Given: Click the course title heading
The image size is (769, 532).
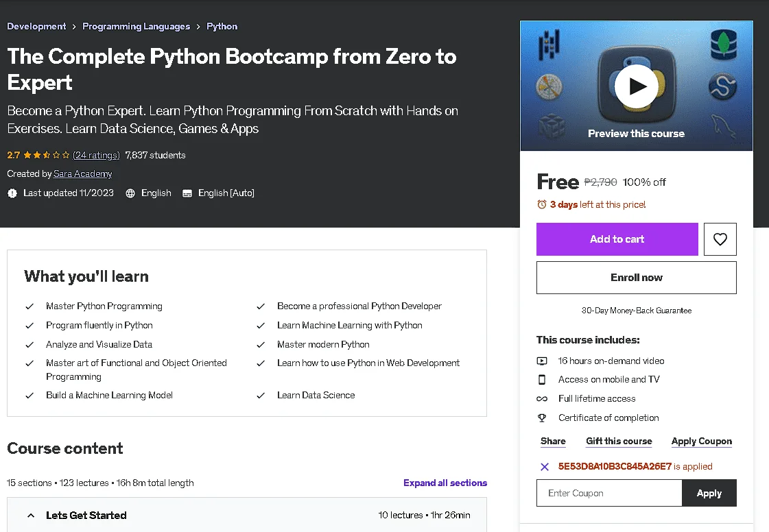Looking at the screenshot, I should click(x=231, y=70).
